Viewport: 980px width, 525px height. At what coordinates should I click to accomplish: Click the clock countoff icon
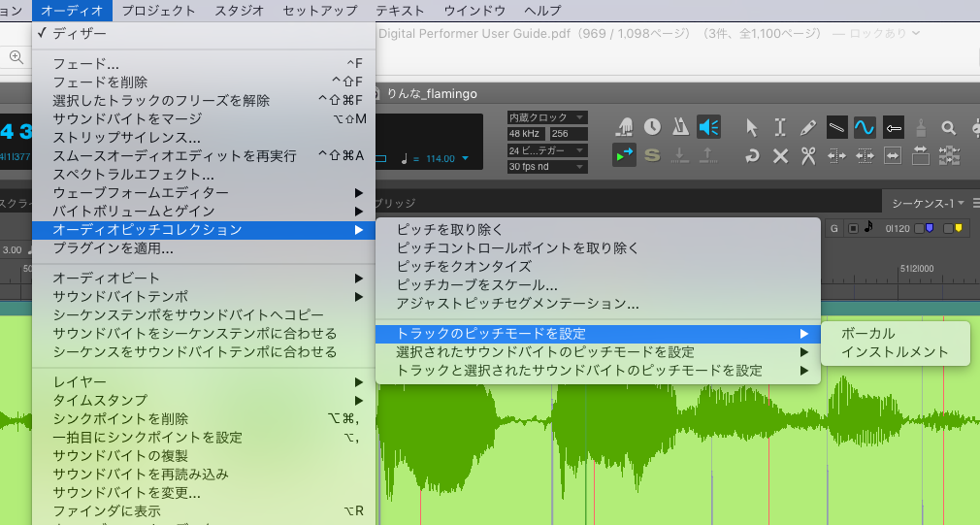click(x=652, y=127)
